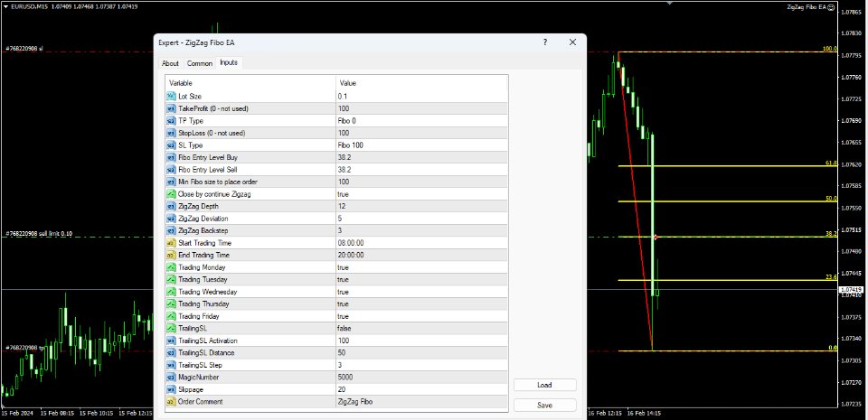Close the Expert ZigZag Fibo EA dialog
This screenshot has height=420, width=868.
coord(572,42)
